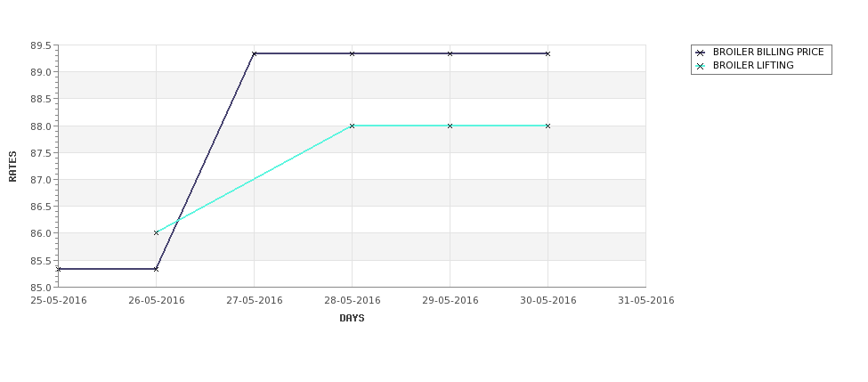The image size is (868, 382).
Task: Select the broiler lifting marker at 28-05-2016
Action: pyautogui.click(x=352, y=126)
